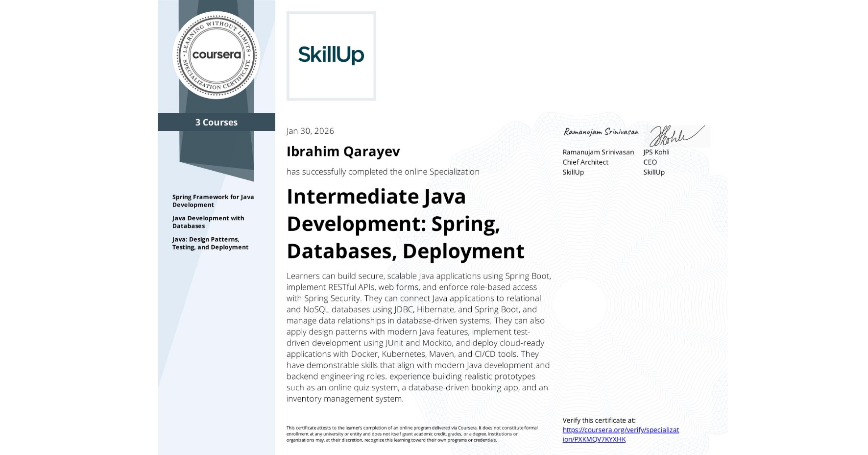Click the disclaimer starting 'This certificate attests'

point(412,434)
